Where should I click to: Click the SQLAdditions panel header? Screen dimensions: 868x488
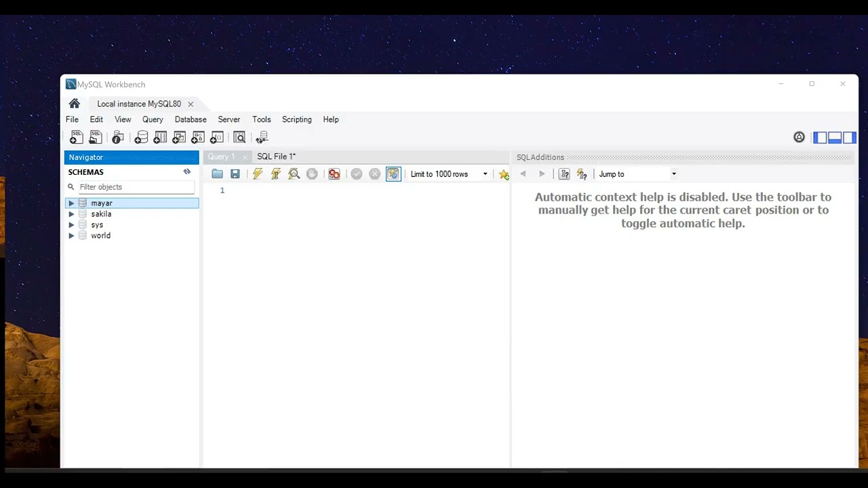point(684,157)
